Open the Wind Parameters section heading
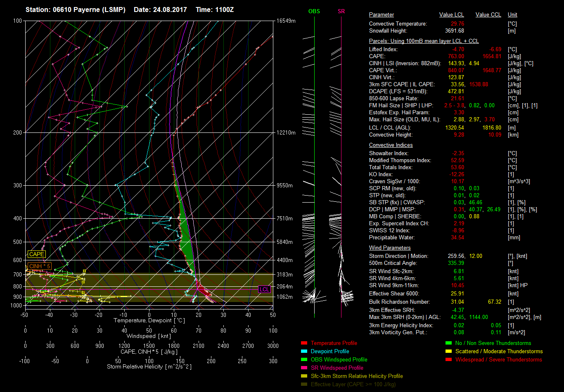564x392 pixels. point(390,248)
